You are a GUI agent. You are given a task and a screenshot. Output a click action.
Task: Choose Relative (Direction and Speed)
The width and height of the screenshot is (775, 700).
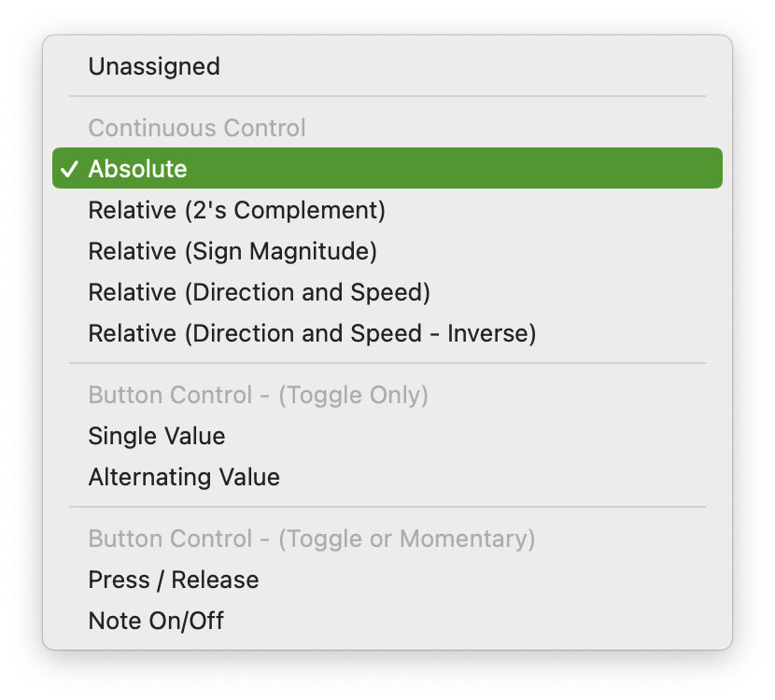(387, 292)
